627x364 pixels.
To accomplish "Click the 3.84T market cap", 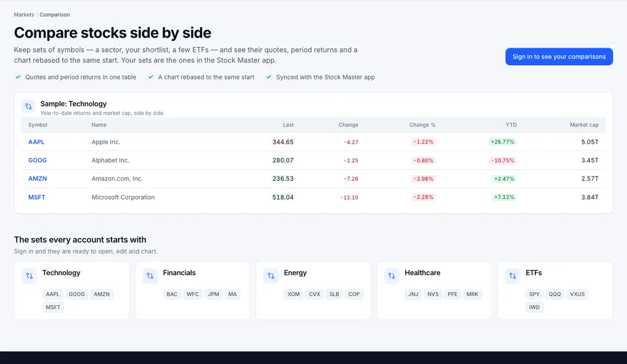I will (x=590, y=197).
